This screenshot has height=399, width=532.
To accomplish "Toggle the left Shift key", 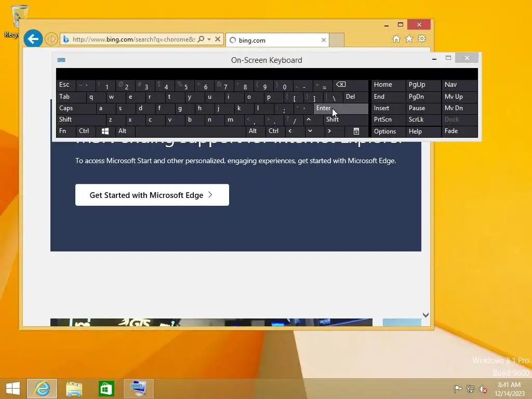I will 81,119.
